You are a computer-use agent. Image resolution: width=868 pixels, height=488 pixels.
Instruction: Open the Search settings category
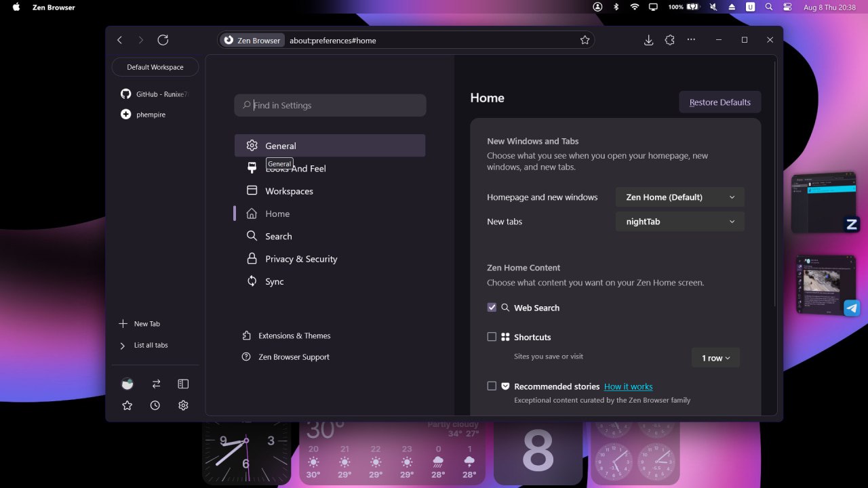pyautogui.click(x=330, y=237)
